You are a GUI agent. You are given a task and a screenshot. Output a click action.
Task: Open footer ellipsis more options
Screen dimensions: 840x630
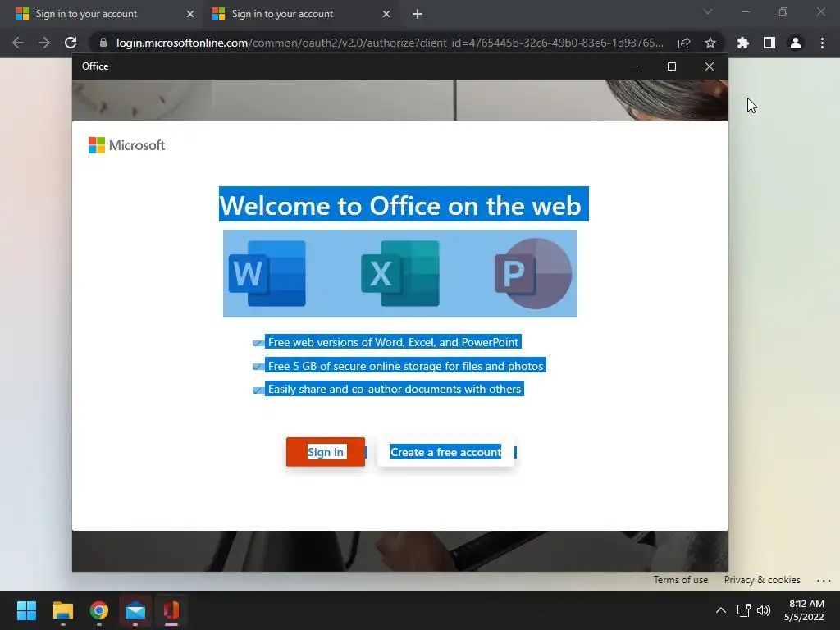tap(824, 580)
